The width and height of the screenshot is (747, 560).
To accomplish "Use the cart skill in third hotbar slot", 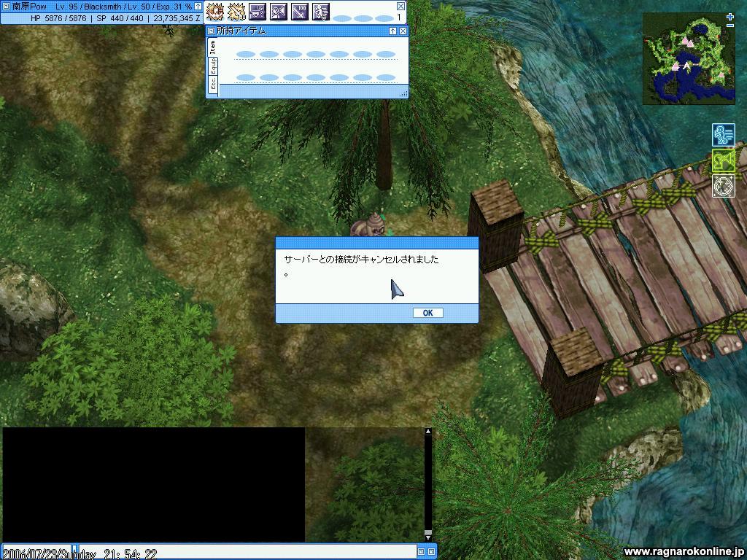I will 258,12.
